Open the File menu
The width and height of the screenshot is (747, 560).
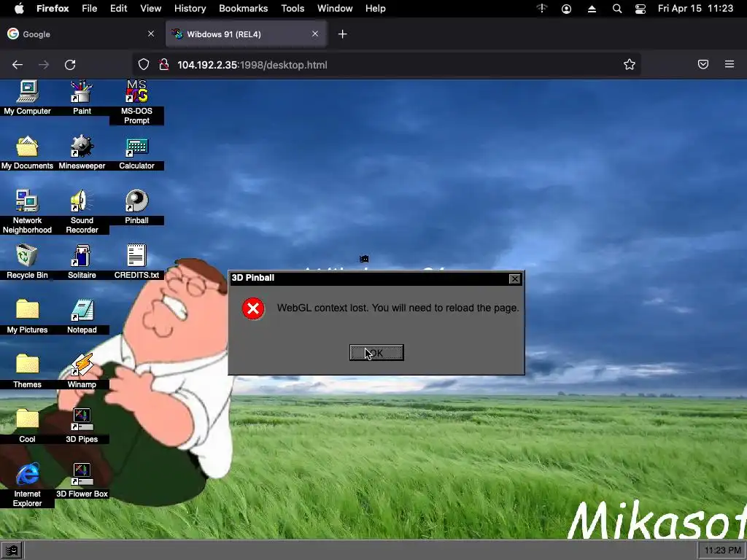(x=89, y=9)
